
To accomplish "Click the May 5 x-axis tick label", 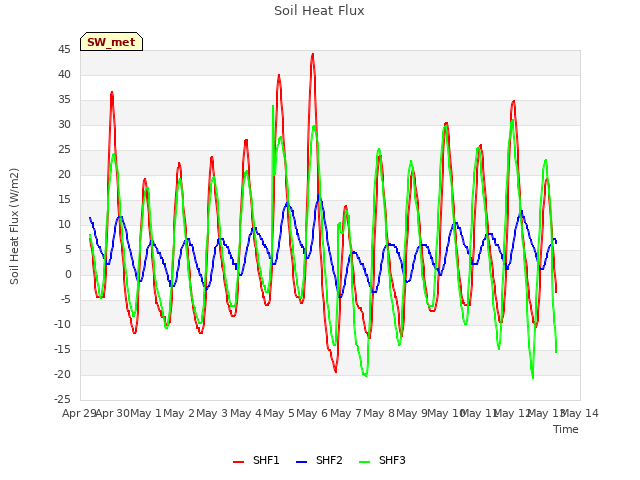I will (279, 413).
